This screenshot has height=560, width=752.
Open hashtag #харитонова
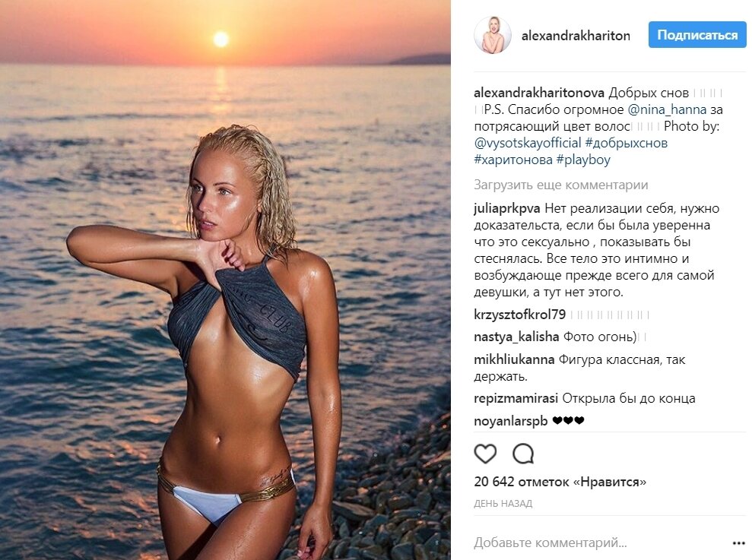pos(513,160)
